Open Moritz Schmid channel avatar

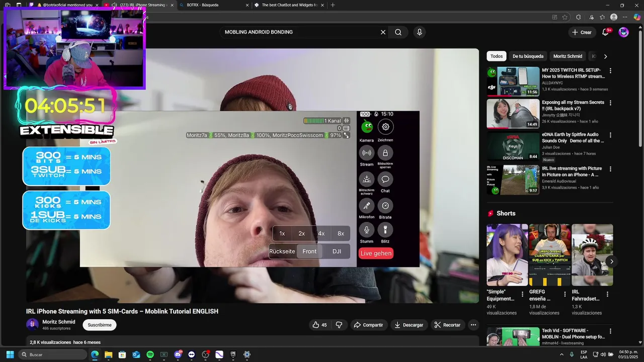tap(32, 325)
